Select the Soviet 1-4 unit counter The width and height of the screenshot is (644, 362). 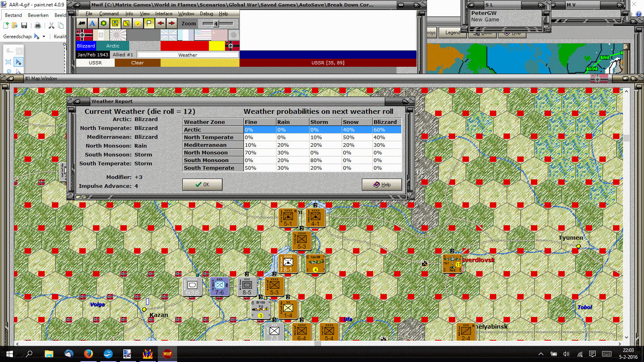coord(288,309)
